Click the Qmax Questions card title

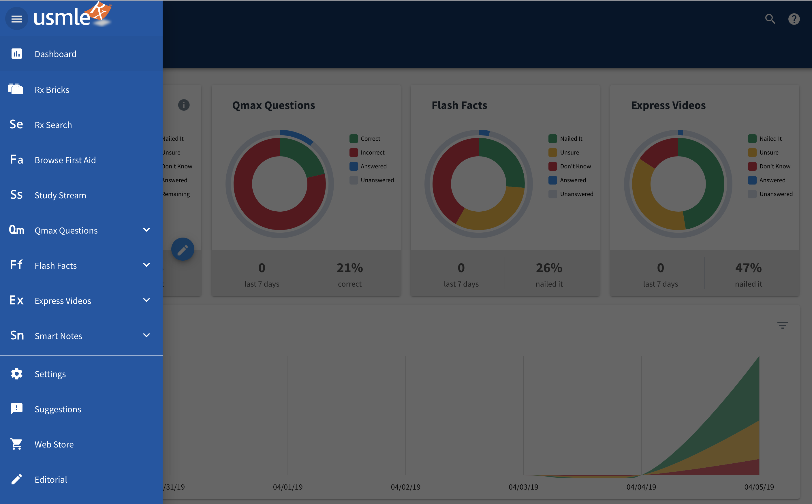[273, 105]
